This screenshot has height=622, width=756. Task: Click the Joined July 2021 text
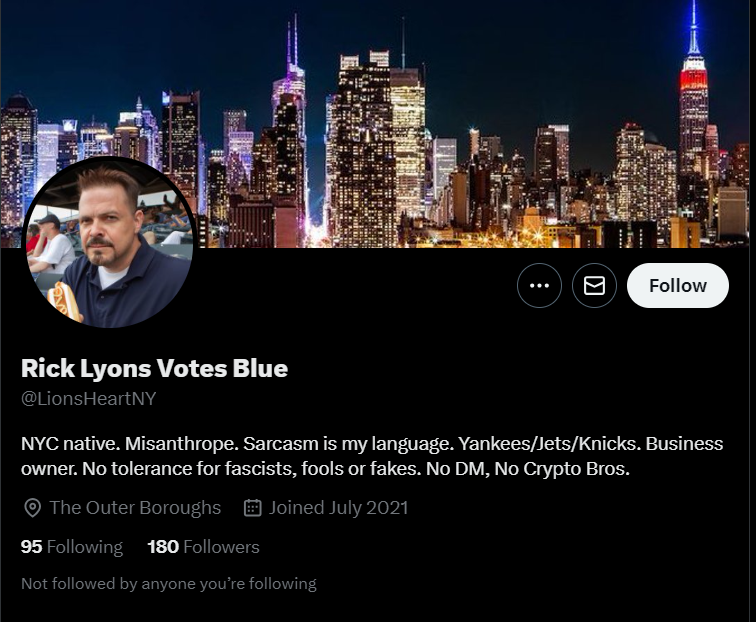338,508
